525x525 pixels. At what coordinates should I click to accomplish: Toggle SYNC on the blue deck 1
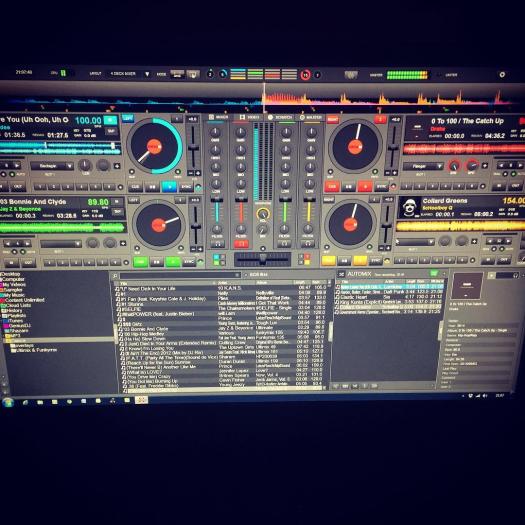point(185,187)
